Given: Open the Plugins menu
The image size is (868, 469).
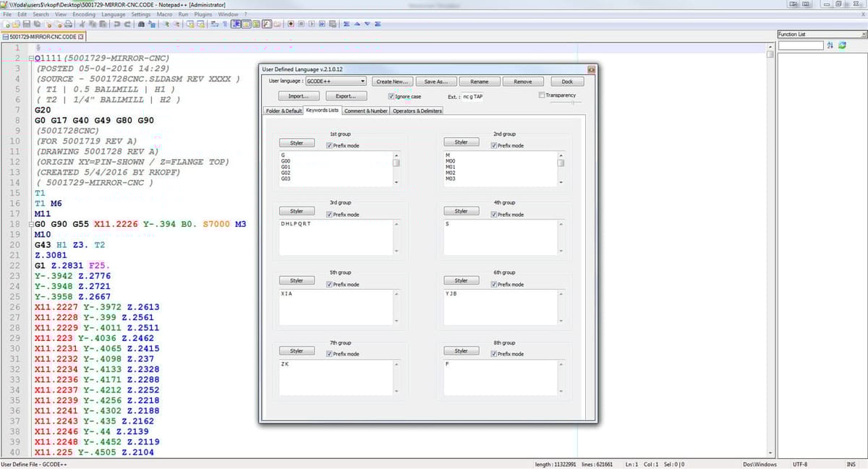Looking at the screenshot, I should click(204, 14).
